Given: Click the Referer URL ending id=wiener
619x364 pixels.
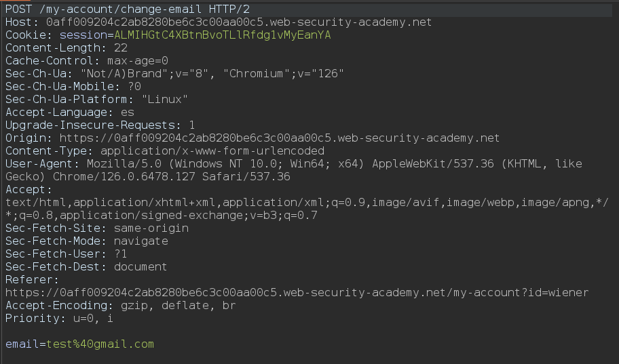Looking at the screenshot, I should coord(297,293).
